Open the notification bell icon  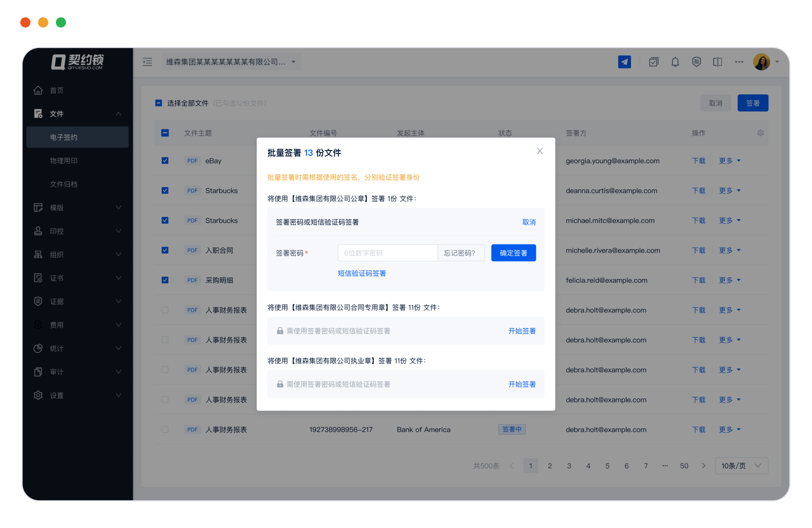[x=675, y=62]
